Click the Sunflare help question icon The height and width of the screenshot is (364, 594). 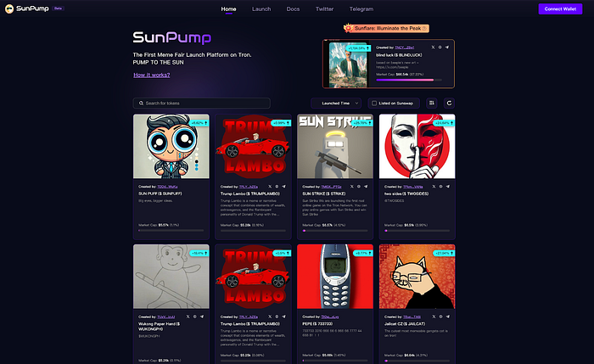424,28
